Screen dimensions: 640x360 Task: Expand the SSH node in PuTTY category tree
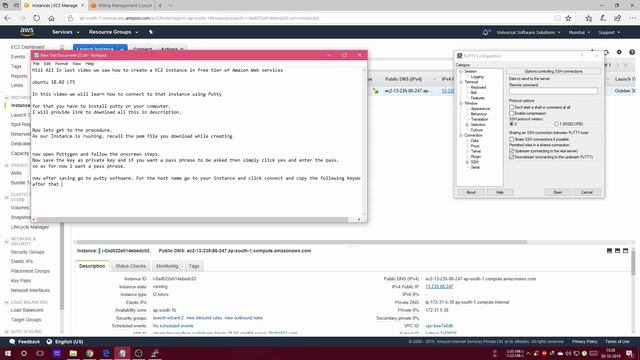pos(467,162)
